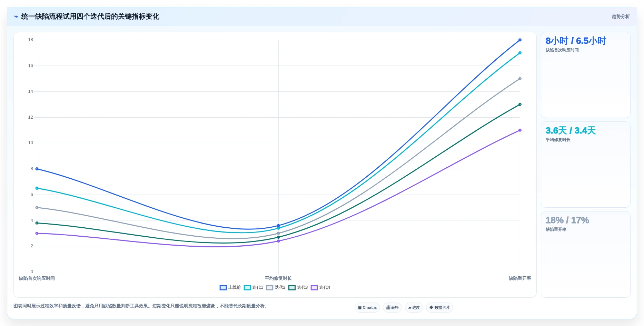This screenshot has width=644, height=326.
Task: Toggle the 迭代2 legend series
Action: (x=276, y=288)
